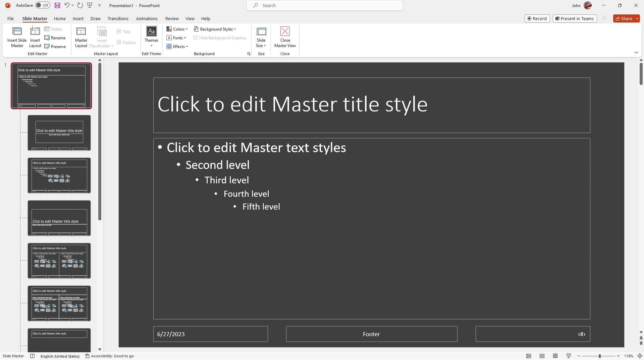Toggle AutoSave switch
644x360 pixels.
(x=43, y=5)
